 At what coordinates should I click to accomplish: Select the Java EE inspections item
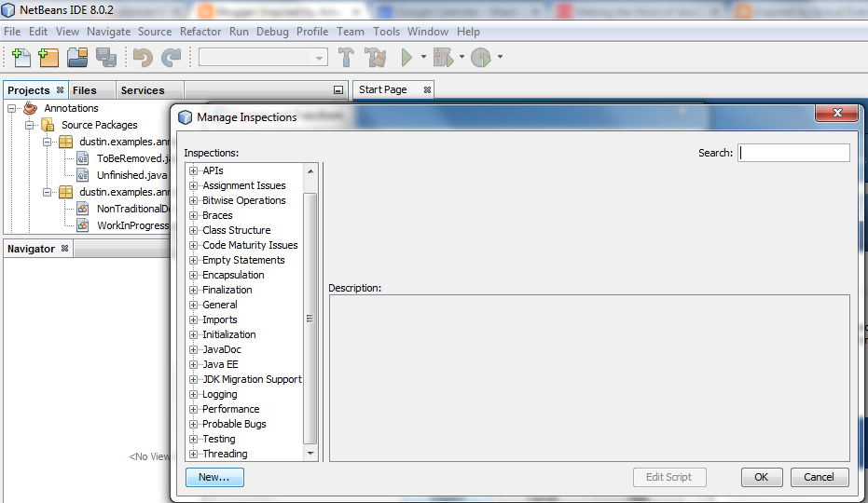coord(220,364)
